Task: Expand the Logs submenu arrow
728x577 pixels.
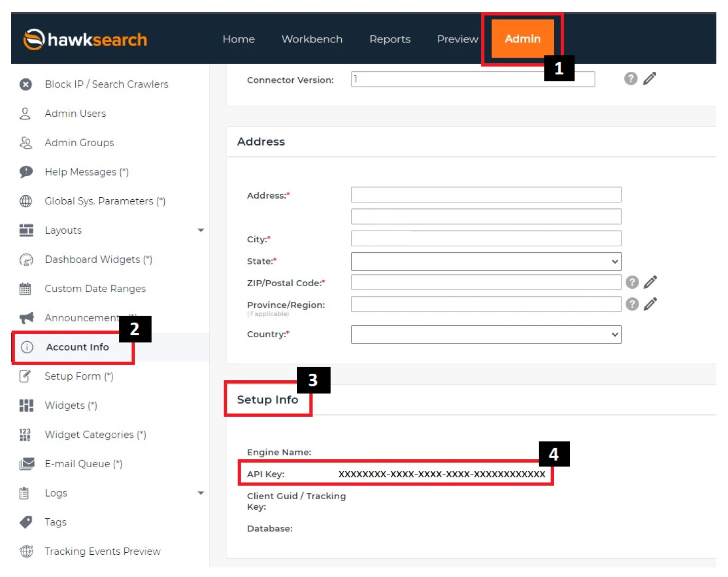Action: [x=201, y=493]
